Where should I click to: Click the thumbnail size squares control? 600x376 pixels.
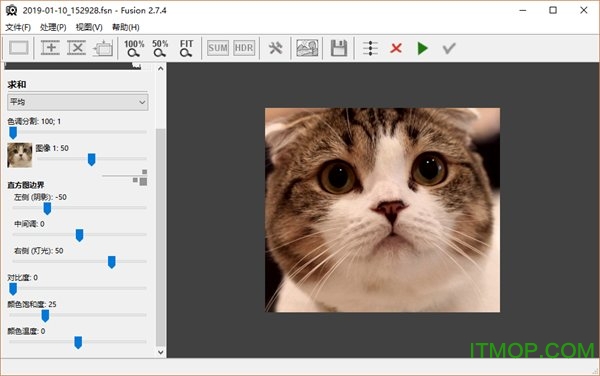pyautogui.click(x=140, y=178)
